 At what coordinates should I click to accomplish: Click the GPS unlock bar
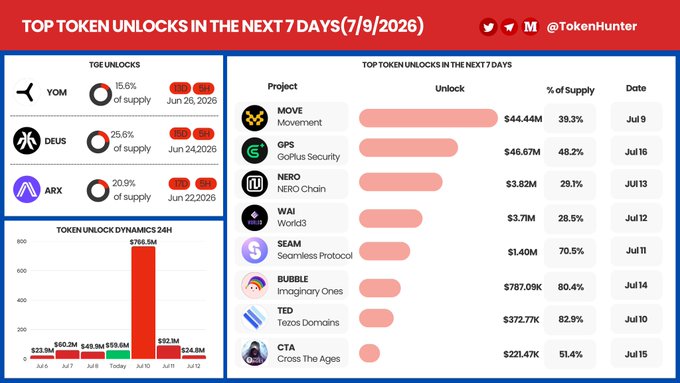(409, 147)
